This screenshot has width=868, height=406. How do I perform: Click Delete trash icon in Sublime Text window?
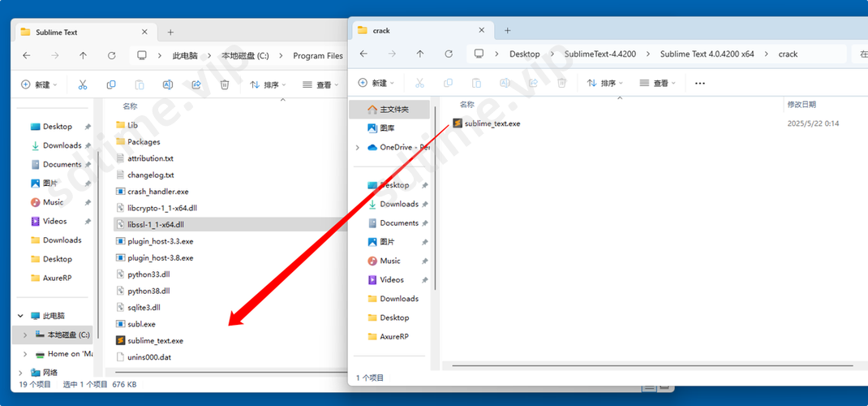225,84
